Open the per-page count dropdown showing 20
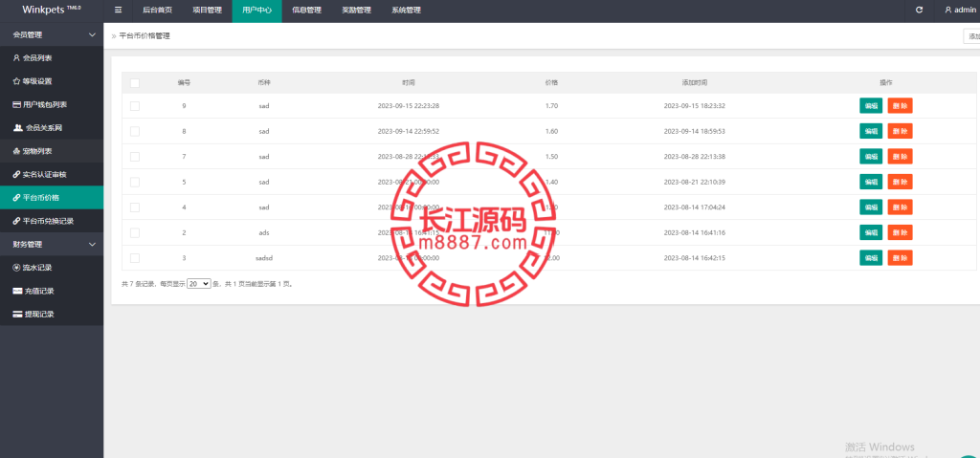Image resolution: width=980 pixels, height=458 pixels. 199,283
